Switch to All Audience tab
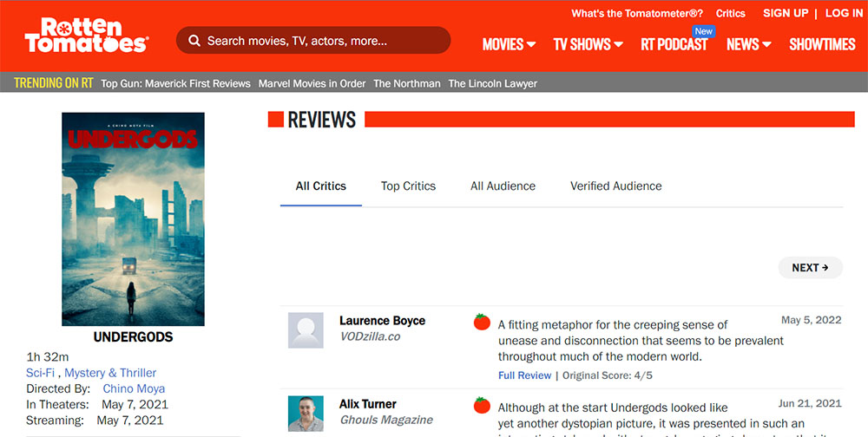 click(503, 186)
